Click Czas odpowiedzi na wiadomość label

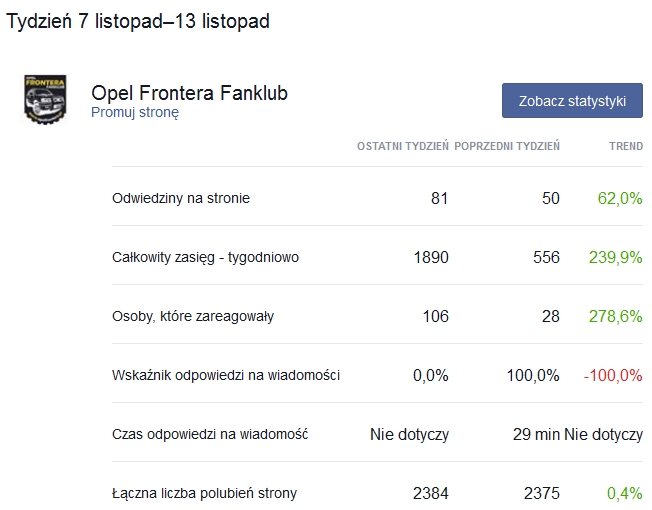pyautogui.click(x=210, y=434)
